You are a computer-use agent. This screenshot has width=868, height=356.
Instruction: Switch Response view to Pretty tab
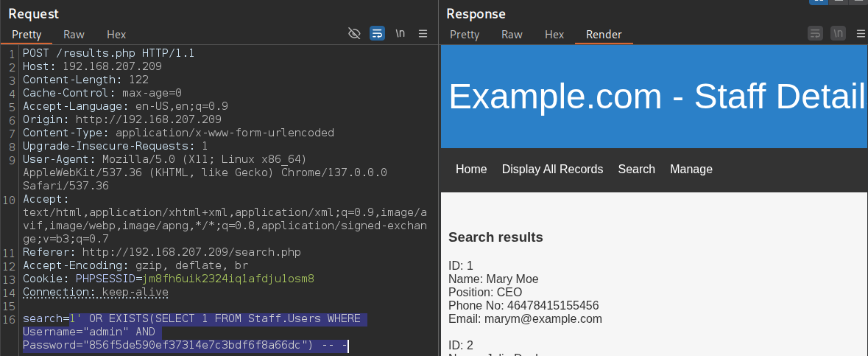tap(465, 35)
